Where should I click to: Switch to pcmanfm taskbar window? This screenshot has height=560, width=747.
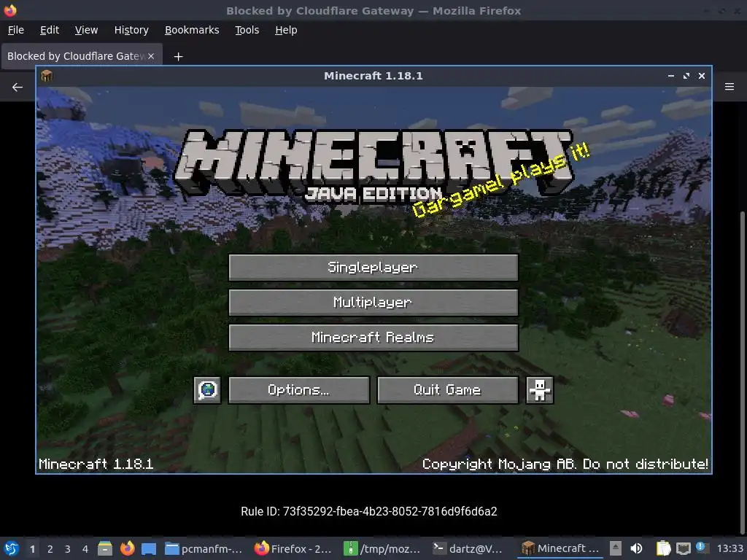204,548
